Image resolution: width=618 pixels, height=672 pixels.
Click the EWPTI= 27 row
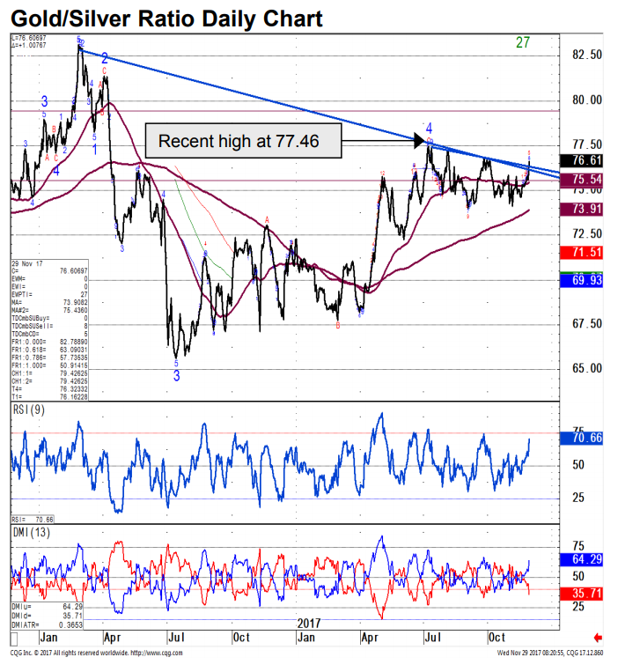pos(49,294)
